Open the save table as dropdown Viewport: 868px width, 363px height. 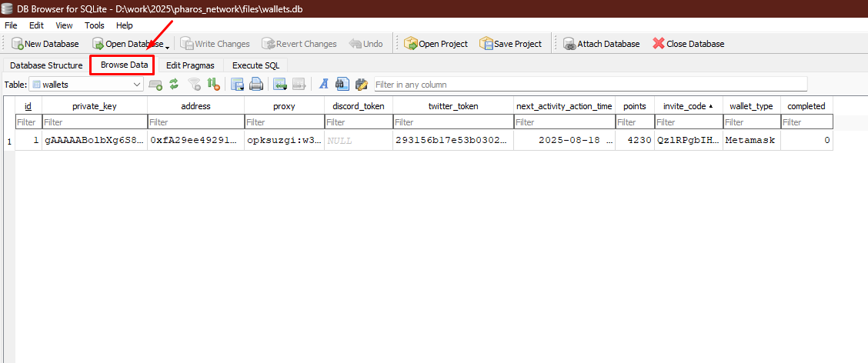coord(237,84)
